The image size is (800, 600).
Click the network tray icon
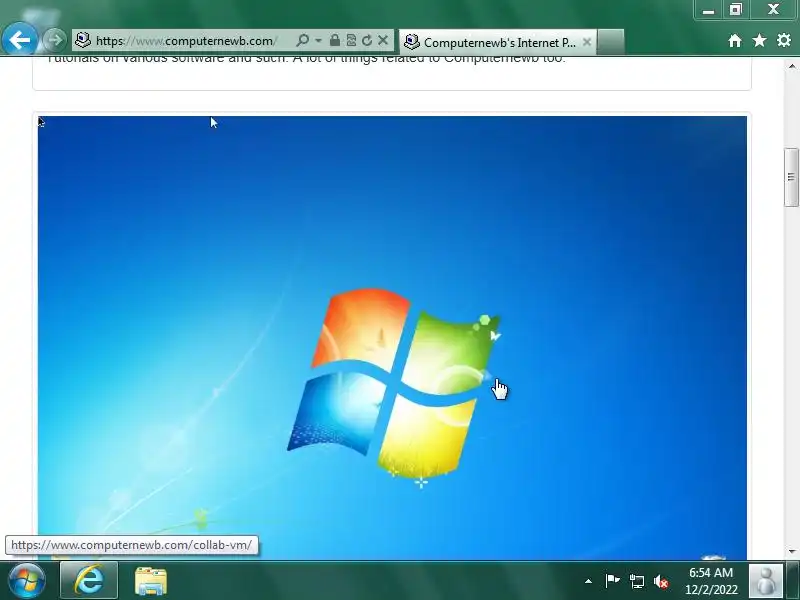[x=636, y=581]
